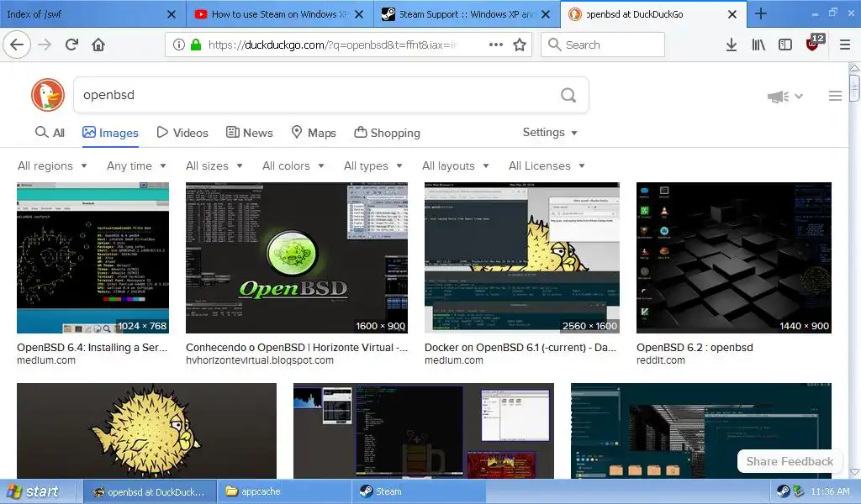
Task: Open OpenBSD 6.4 Installing image thumbnail
Action: (92, 258)
